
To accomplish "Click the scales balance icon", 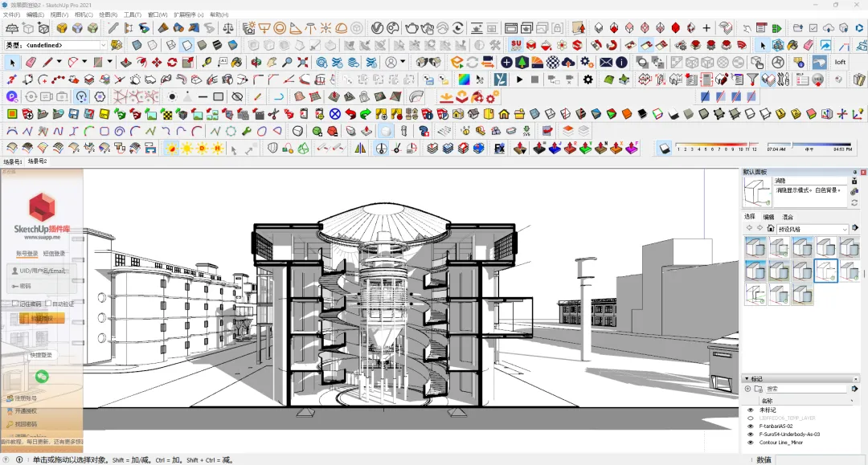I will [x=228, y=27].
